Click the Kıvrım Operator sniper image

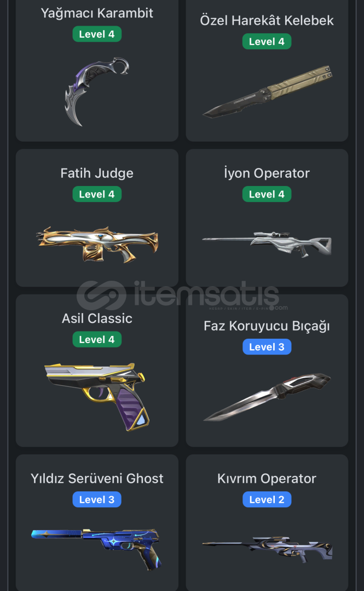point(267,549)
